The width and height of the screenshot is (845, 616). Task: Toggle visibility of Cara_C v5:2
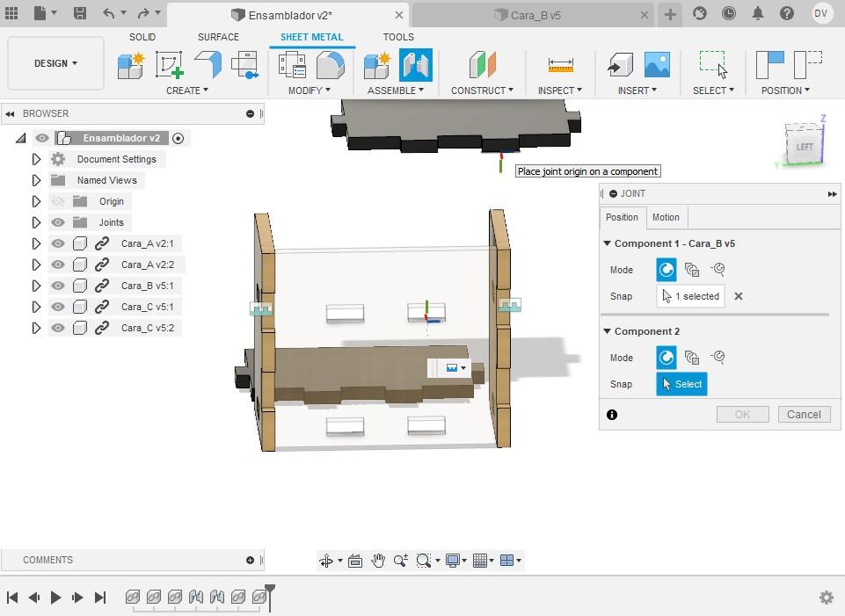[58, 328]
